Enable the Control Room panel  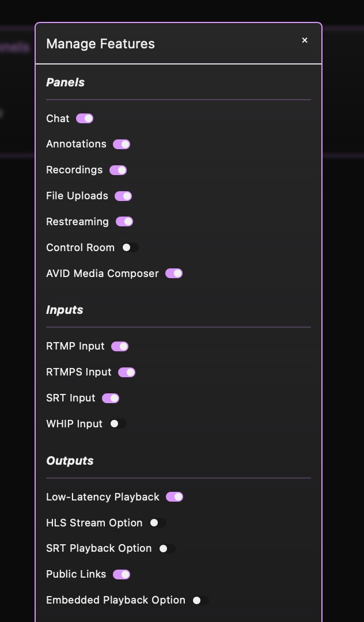[x=130, y=248]
